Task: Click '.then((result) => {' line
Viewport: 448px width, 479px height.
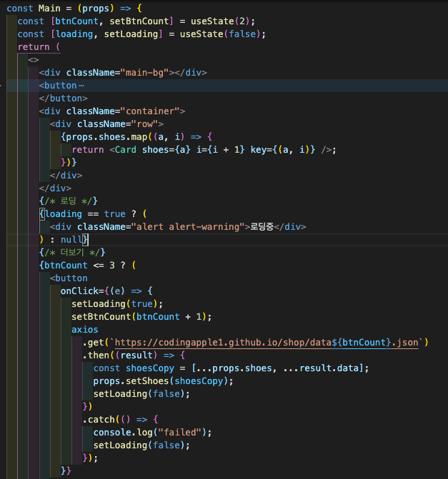Action: [x=134, y=356]
